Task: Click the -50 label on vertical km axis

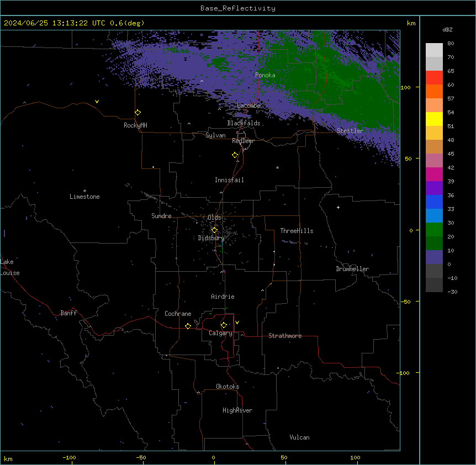Action: [405, 302]
